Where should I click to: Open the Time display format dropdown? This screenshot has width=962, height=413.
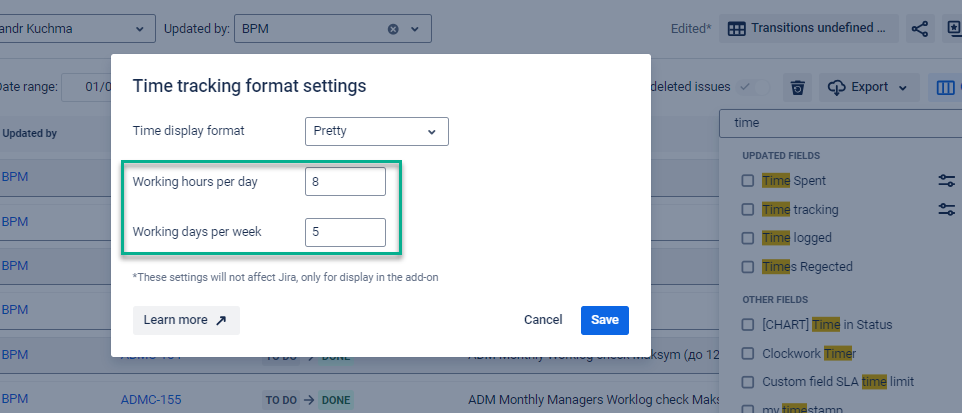tap(376, 131)
